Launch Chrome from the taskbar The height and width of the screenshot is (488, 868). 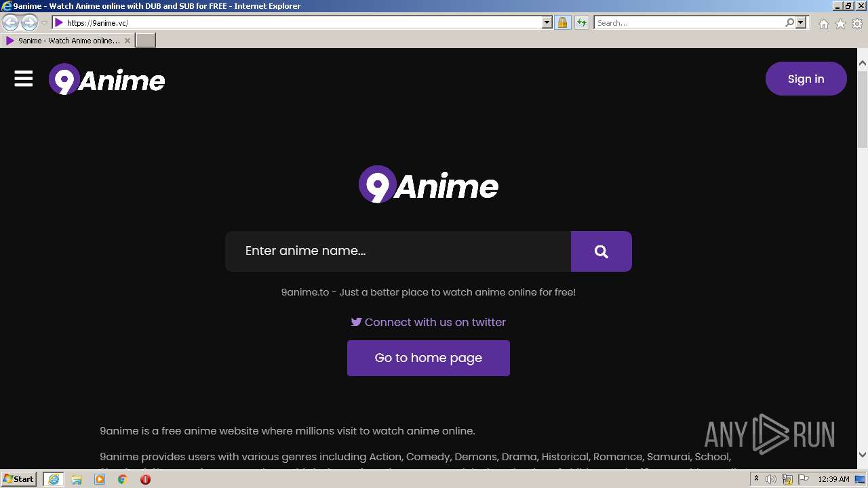pyautogui.click(x=123, y=479)
